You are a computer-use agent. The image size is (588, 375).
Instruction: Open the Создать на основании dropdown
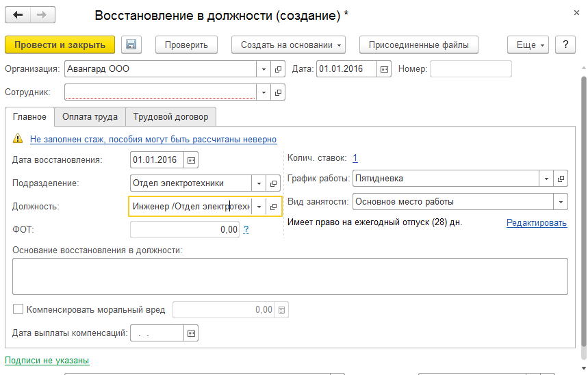288,44
